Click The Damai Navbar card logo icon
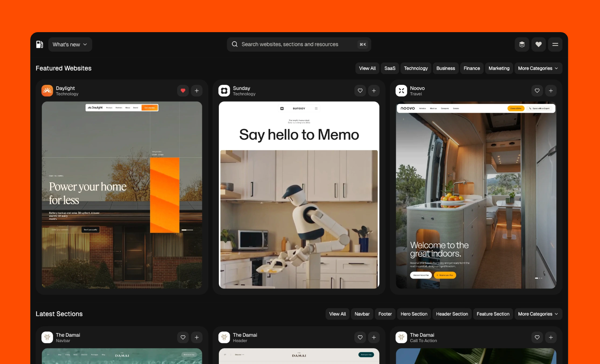 coord(47,337)
